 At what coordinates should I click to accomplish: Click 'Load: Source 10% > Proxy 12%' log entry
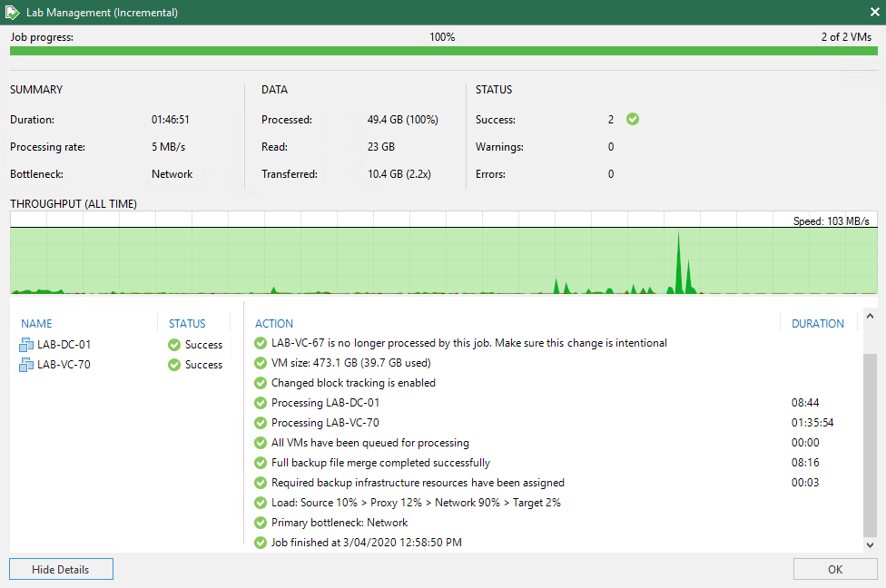[x=416, y=503]
